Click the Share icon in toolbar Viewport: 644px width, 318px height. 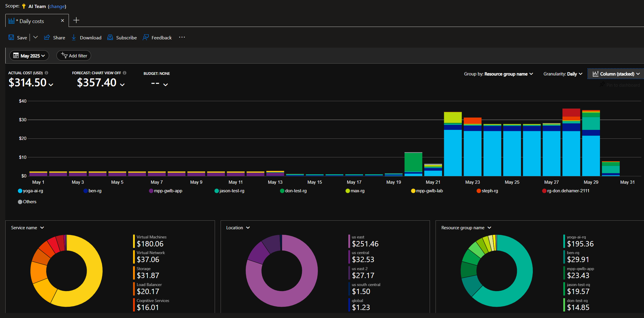(47, 38)
